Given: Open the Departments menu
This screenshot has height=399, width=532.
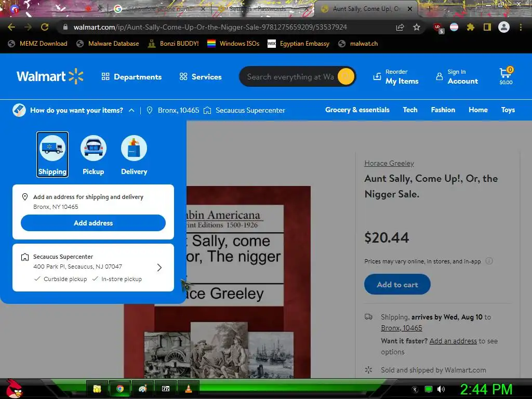Looking at the screenshot, I should click(x=131, y=77).
